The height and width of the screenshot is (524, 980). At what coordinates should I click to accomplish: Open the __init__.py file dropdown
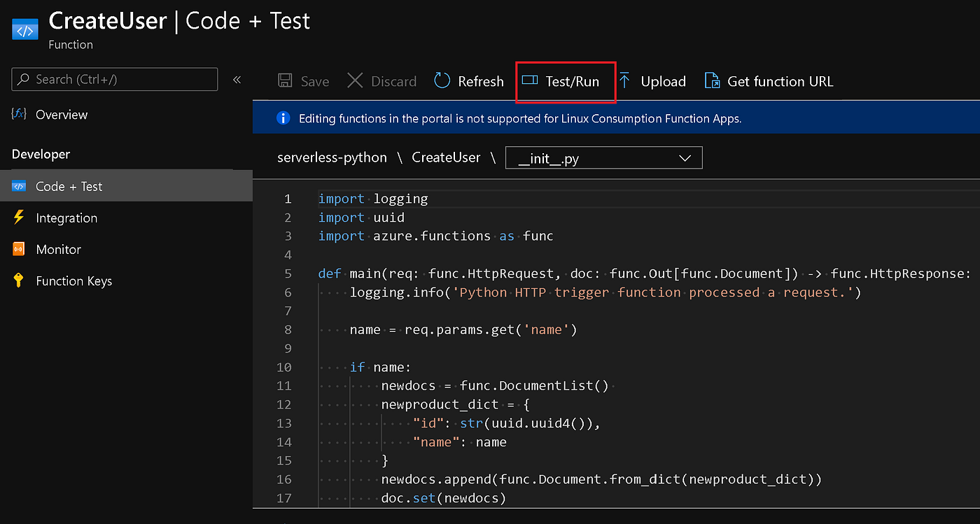[x=603, y=158]
